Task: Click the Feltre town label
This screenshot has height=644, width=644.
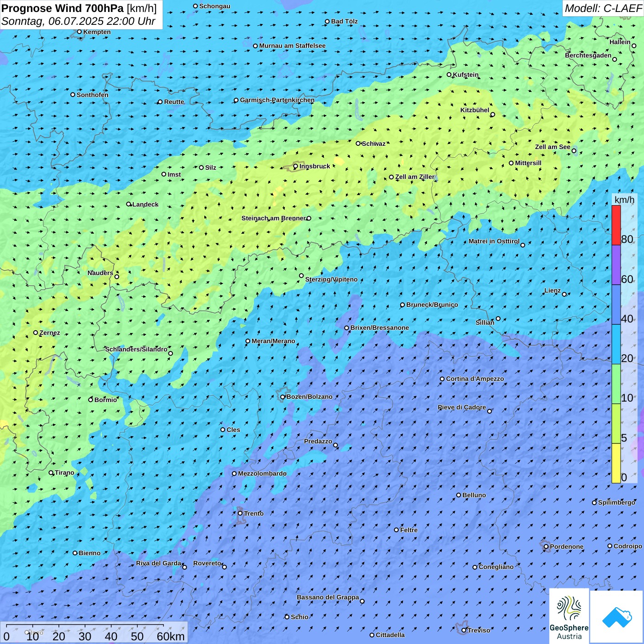Action: pos(409,530)
